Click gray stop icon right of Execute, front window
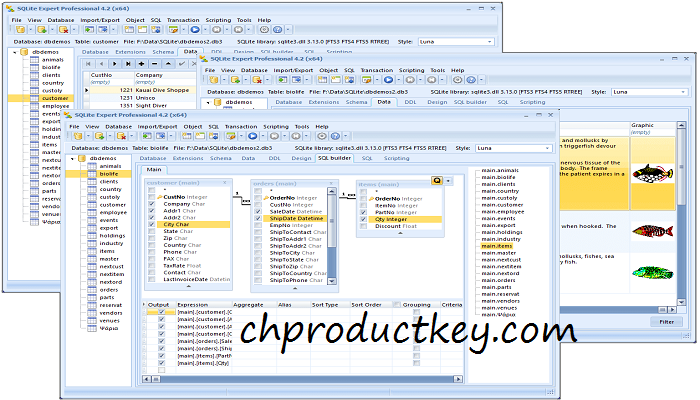The height and width of the screenshot is (400, 700). 275,136
